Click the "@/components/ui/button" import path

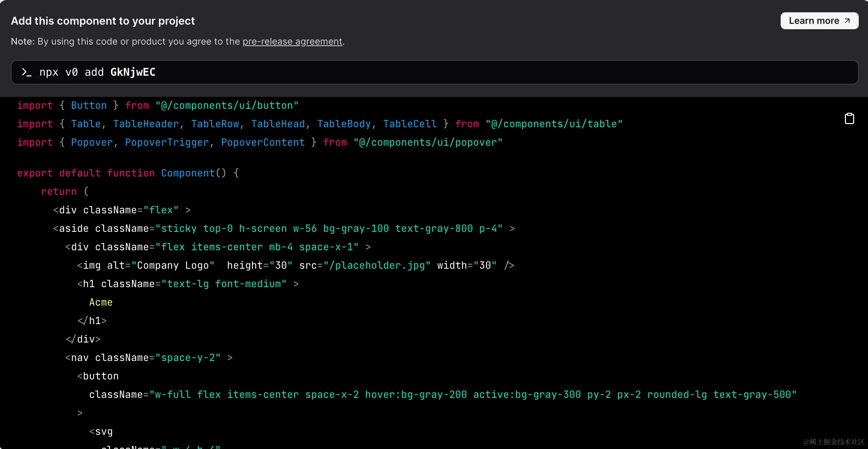click(x=227, y=105)
